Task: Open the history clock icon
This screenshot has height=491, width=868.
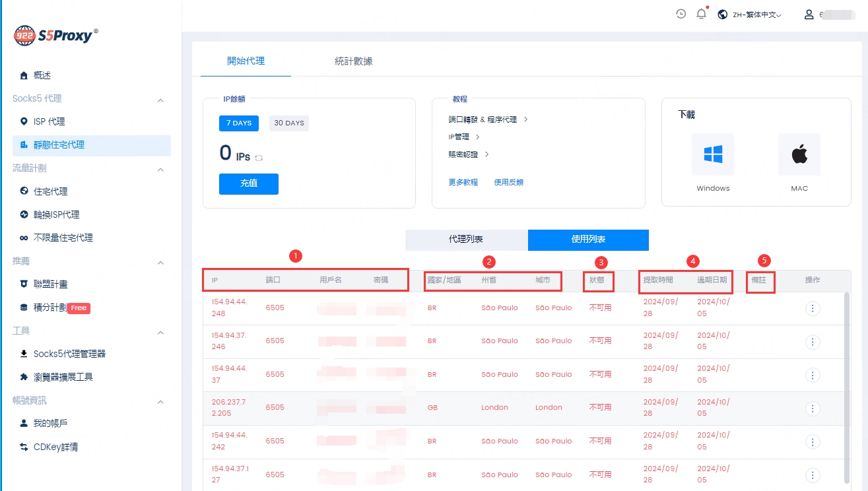Action: [681, 14]
